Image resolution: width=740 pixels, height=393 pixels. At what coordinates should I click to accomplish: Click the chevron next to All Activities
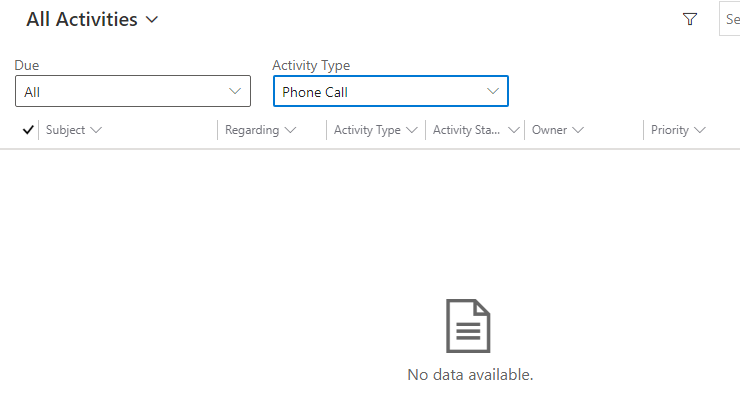(152, 20)
